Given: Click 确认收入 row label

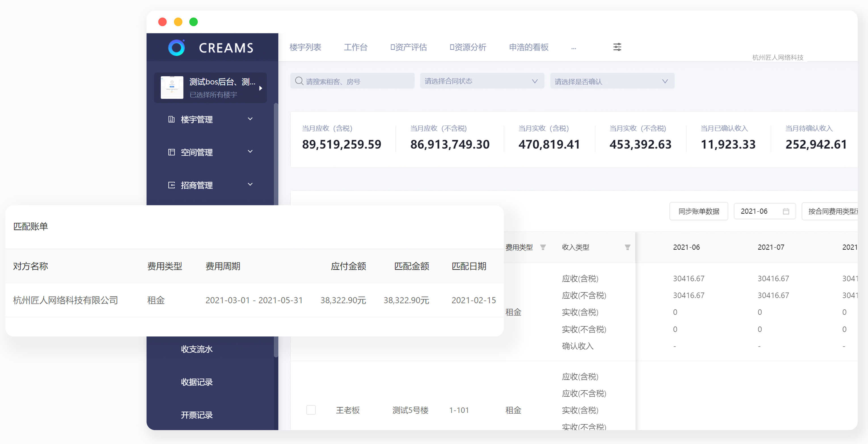Looking at the screenshot, I should (577, 346).
